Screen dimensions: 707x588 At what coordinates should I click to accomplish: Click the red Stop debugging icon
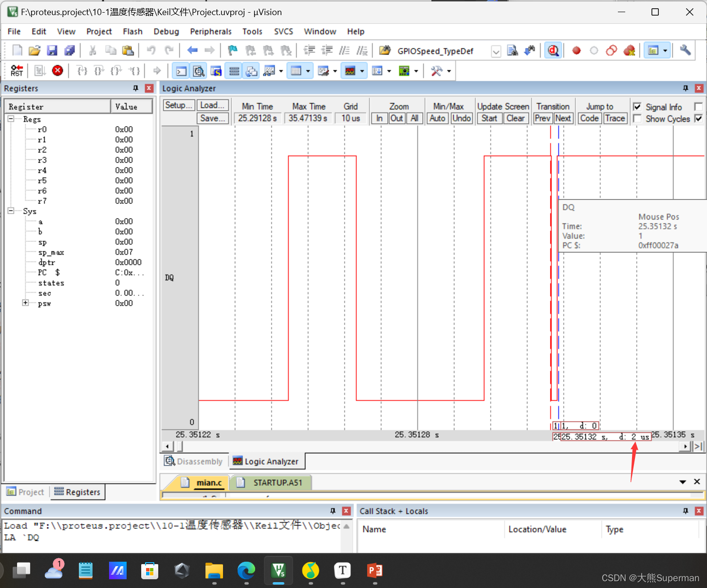coord(57,70)
